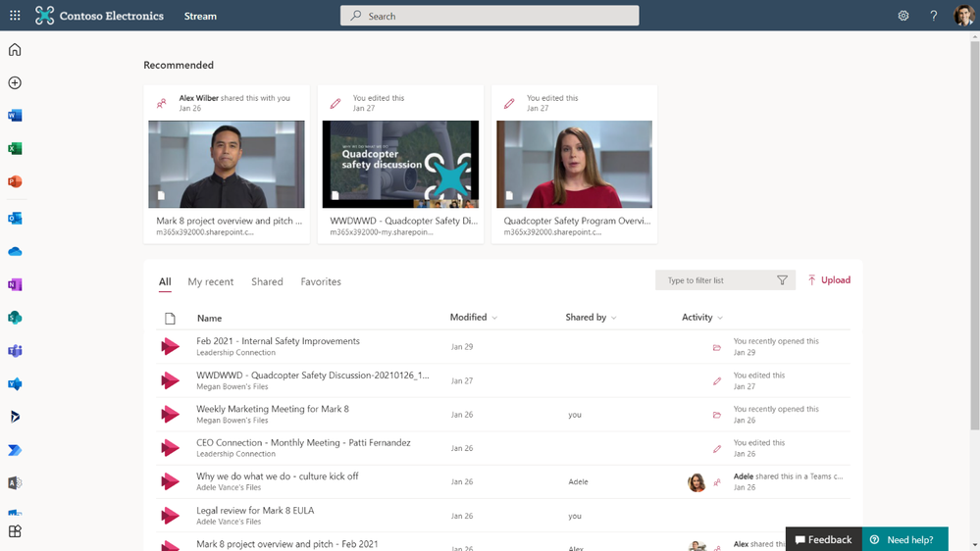Viewport: 980px width, 551px height.
Task: Click the Name column header
Action: tap(209, 318)
